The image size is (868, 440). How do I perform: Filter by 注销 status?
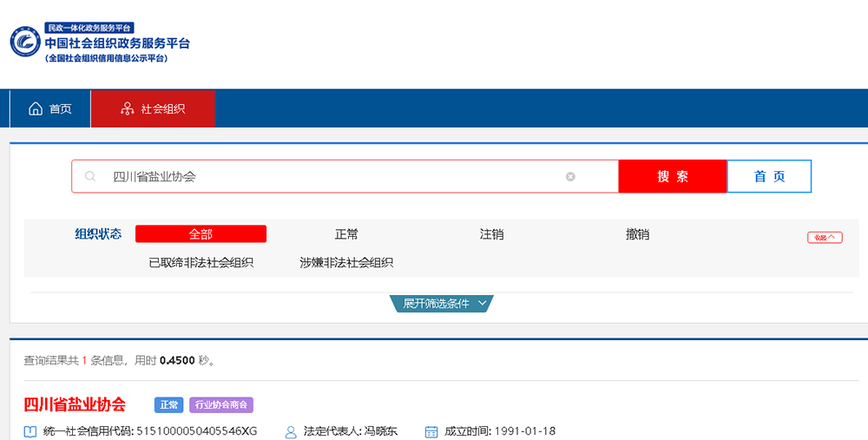491,234
